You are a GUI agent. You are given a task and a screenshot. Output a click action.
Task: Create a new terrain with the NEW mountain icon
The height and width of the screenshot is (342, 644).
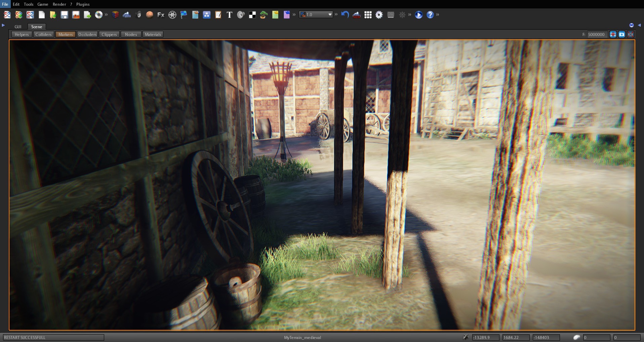(x=356, y=15)
